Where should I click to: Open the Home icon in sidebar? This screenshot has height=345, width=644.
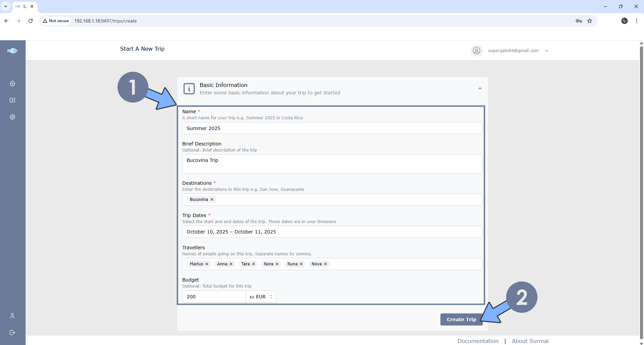[x=12, y=83]
